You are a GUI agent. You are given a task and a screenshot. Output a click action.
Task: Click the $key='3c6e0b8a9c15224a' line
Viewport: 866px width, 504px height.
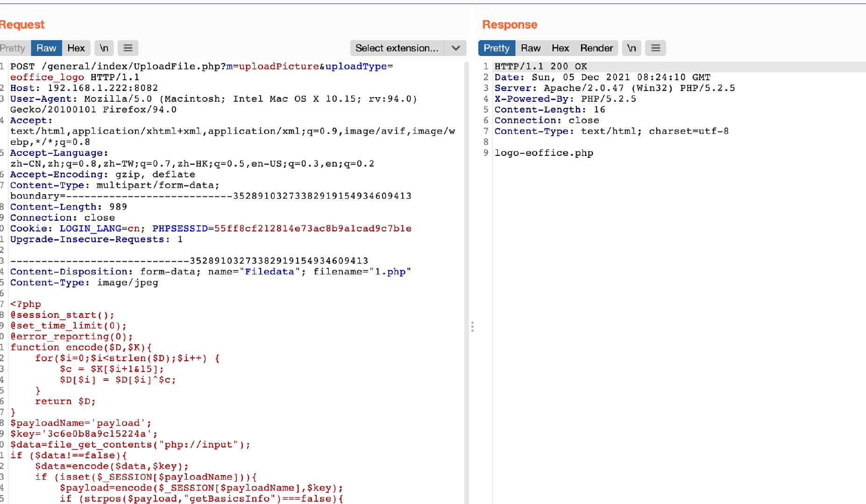(84, 434)
